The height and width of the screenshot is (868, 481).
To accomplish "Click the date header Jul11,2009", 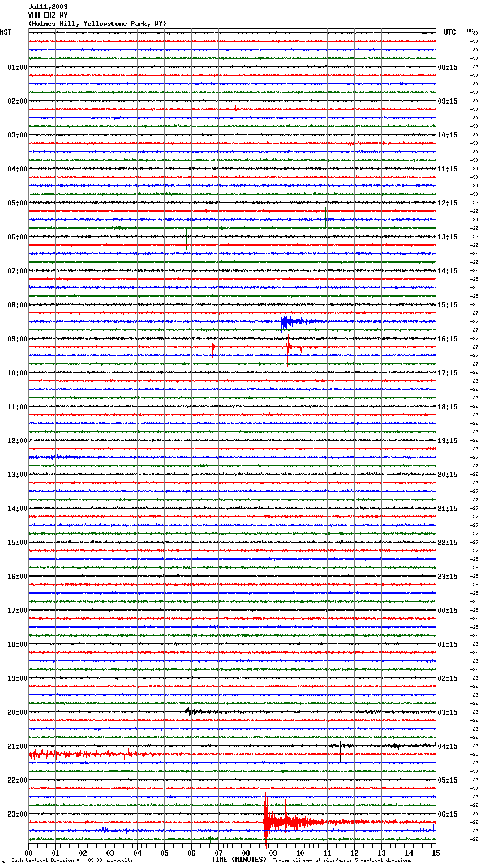I will pos(48,7).
